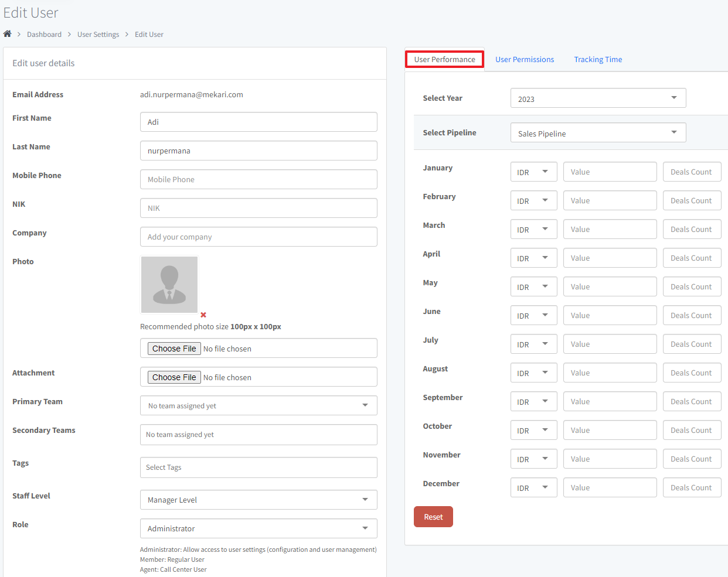This screenshot has height=577, width=728.
Task: Expand the Primary Team dropdown
Action: tap(258, 405)
